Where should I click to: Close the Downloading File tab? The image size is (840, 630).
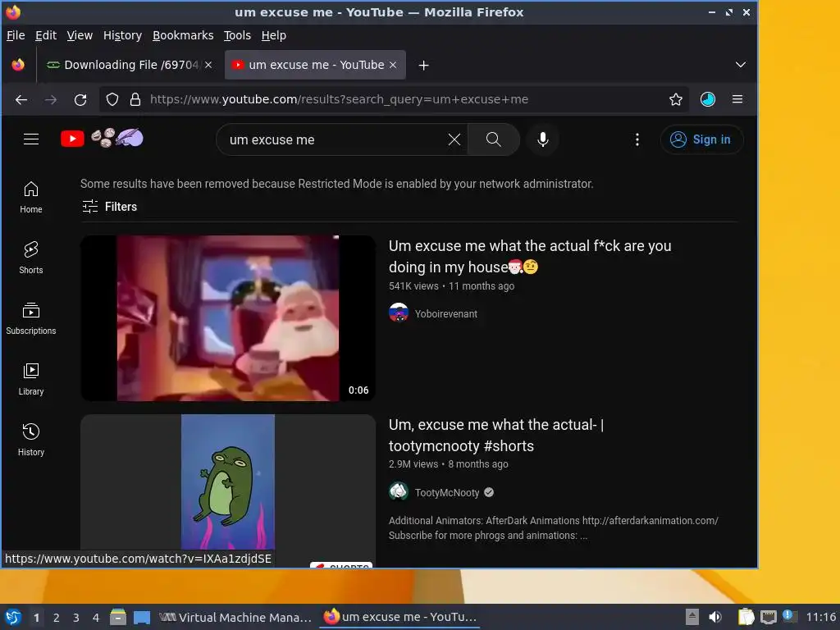tap(208, 65)
